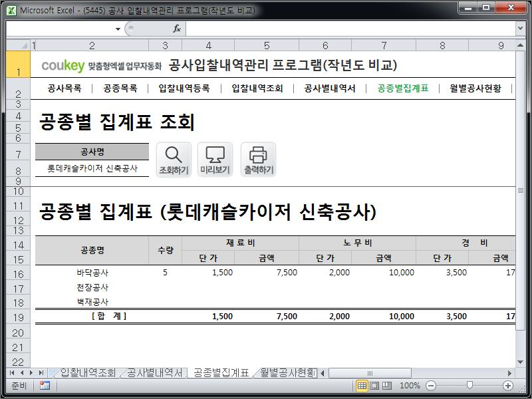This screenshot has width=532, height=399.
Task: Click the 출력하기 printer button
Action: (258, 160)
